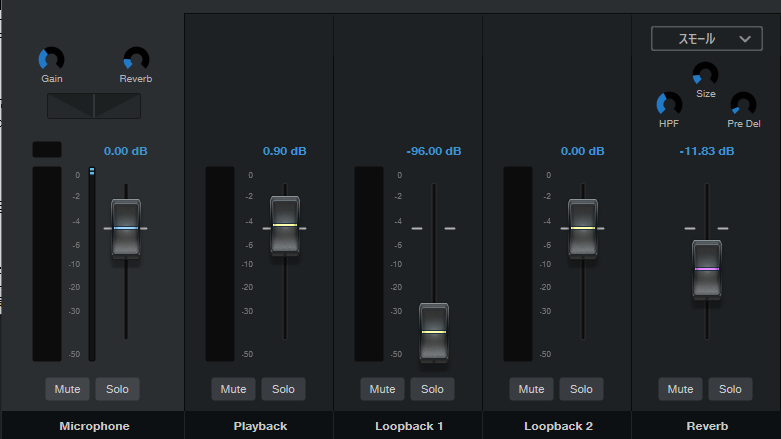Viewport: 781px width, 439px height.
Task: Solo the Microphone channel
Action: [x=117, y=389]
